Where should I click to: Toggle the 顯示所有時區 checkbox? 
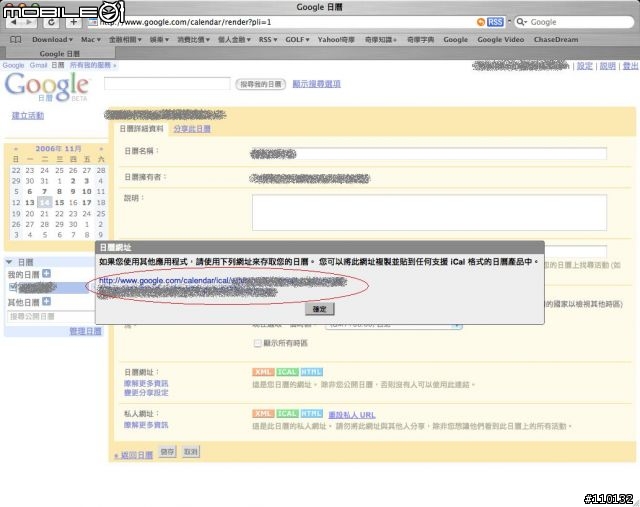pos(257,343)
